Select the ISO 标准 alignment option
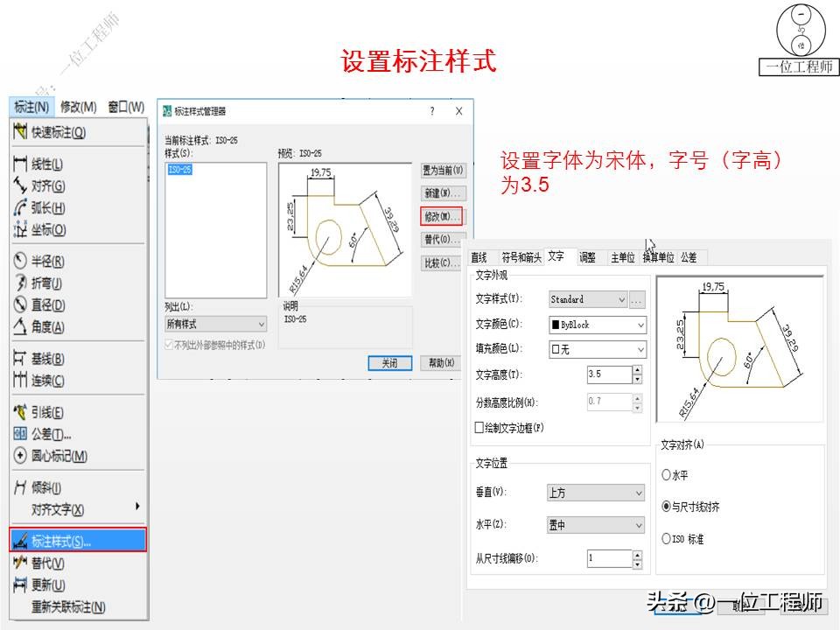This screenshot has width=840, height=630. (667, 540)
